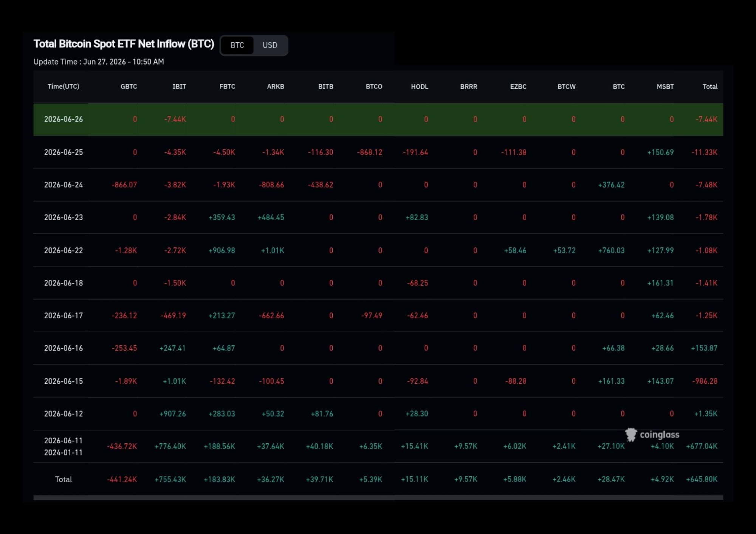Click the Total row label at bottom
This screenshot has width=756, height=534.
[x=64, y=479]
